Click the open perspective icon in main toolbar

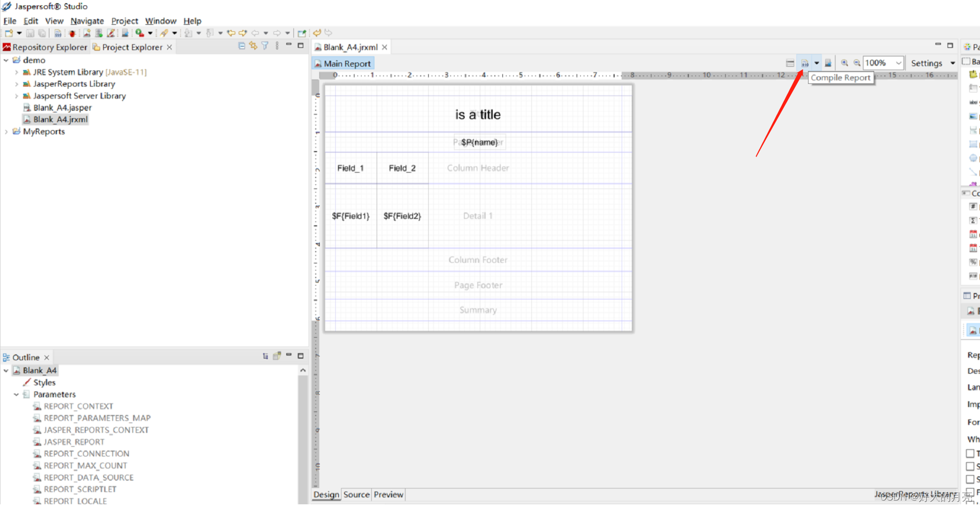point(302,33)
